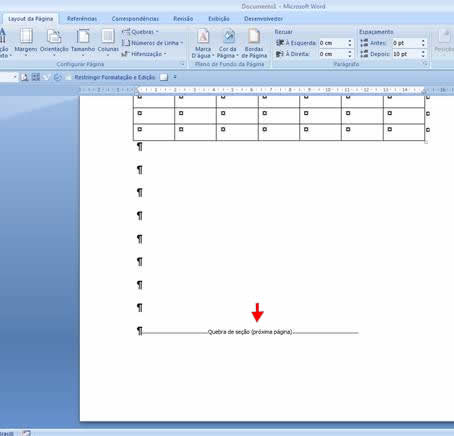The height and width of the screenshot is (436, 454).
Task: Click the spacing icon beside Antes
Action: (364, 43)
